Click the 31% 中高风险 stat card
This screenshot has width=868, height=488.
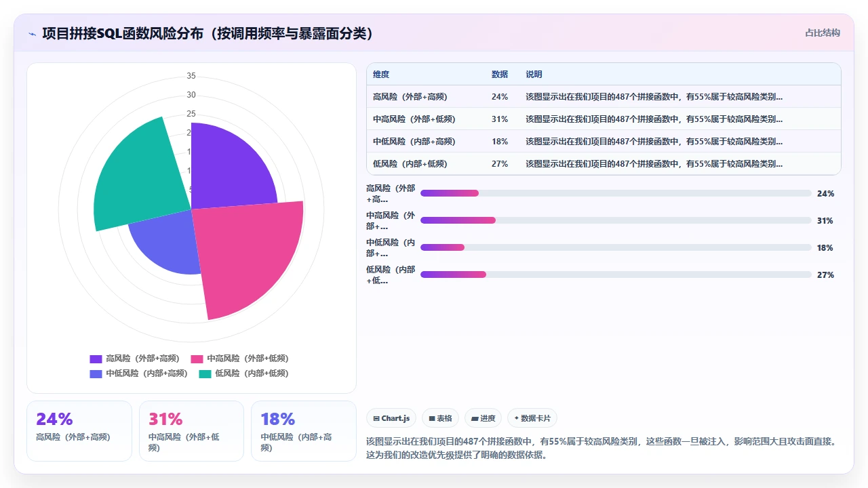click(x=191, y=431)
